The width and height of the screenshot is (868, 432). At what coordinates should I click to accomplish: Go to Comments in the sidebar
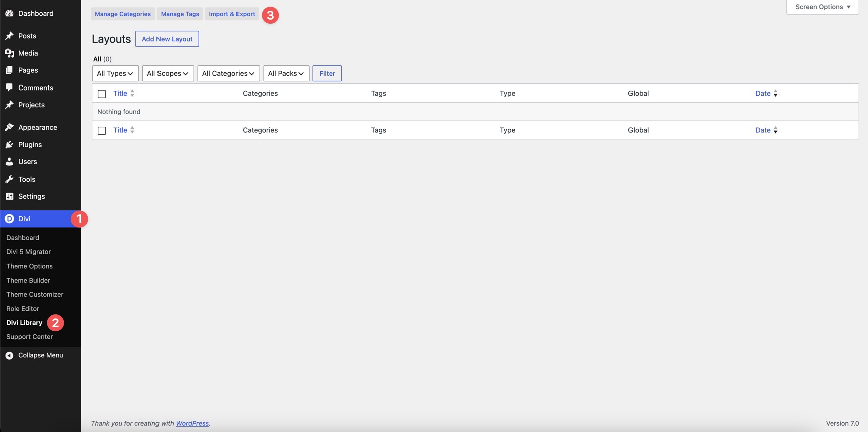(x=36, y=88)
